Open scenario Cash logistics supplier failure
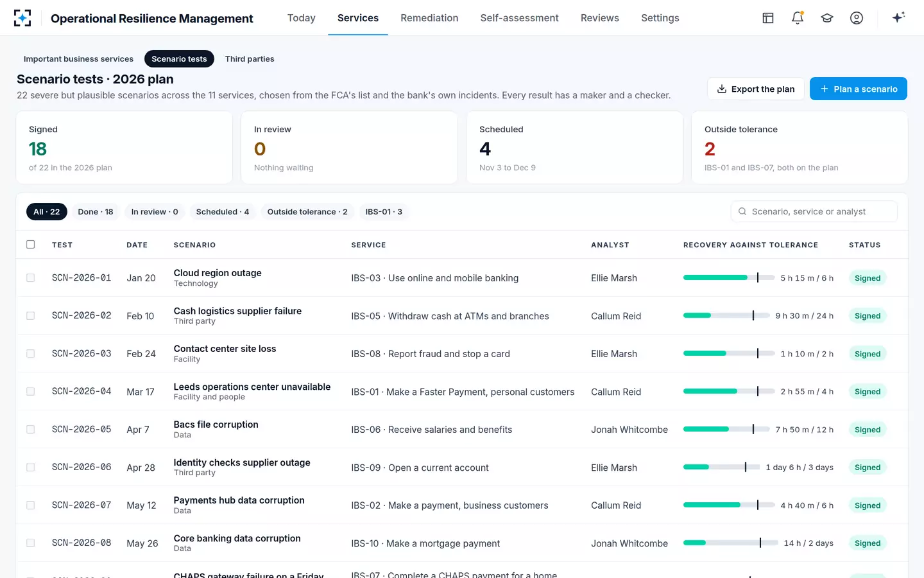Viewport: 924px width, 578px height. click(237, 311)
